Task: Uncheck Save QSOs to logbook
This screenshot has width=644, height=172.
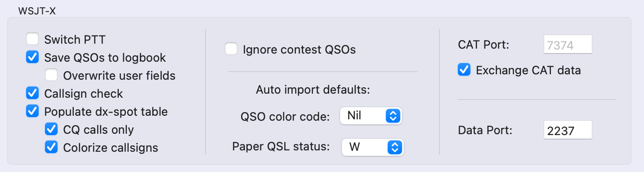Action: (x=32, y=57)
